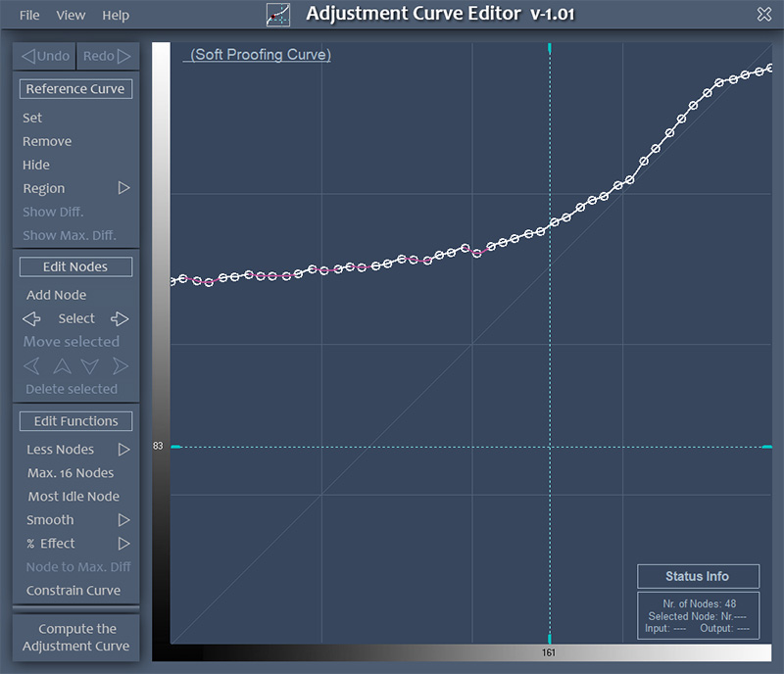Click the move-selected-up arrow icon
Image resolution: width=784 pixels, height=674 pixels.
coord(62,365)
